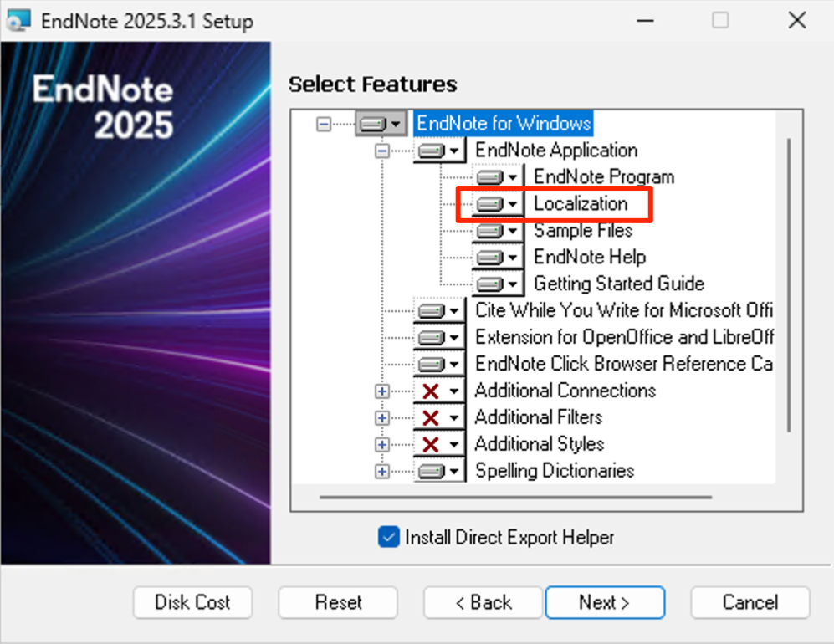Collapse the EndNote Application tree node
834x644 pixels.
pyautogui.click(x=382, y=151)
